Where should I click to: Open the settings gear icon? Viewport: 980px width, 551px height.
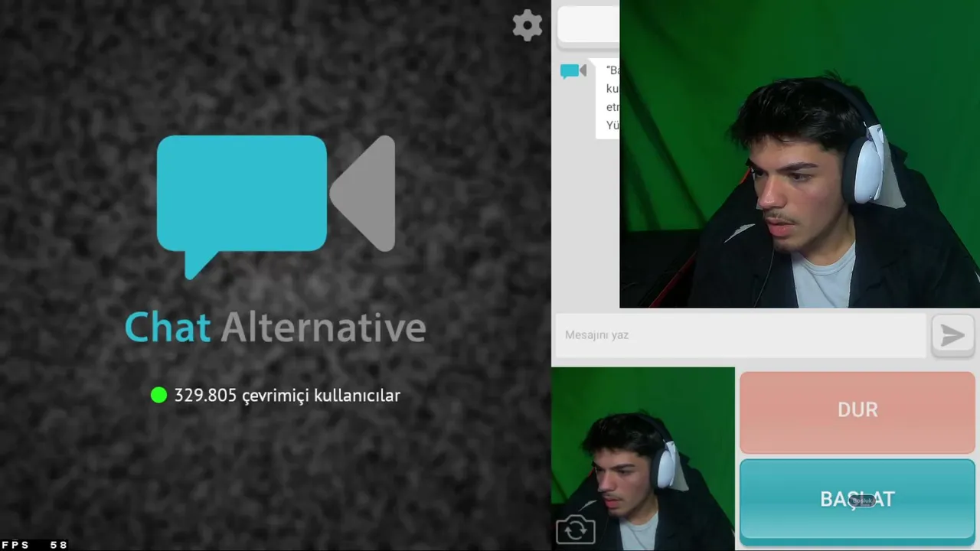tap(528, 25)
